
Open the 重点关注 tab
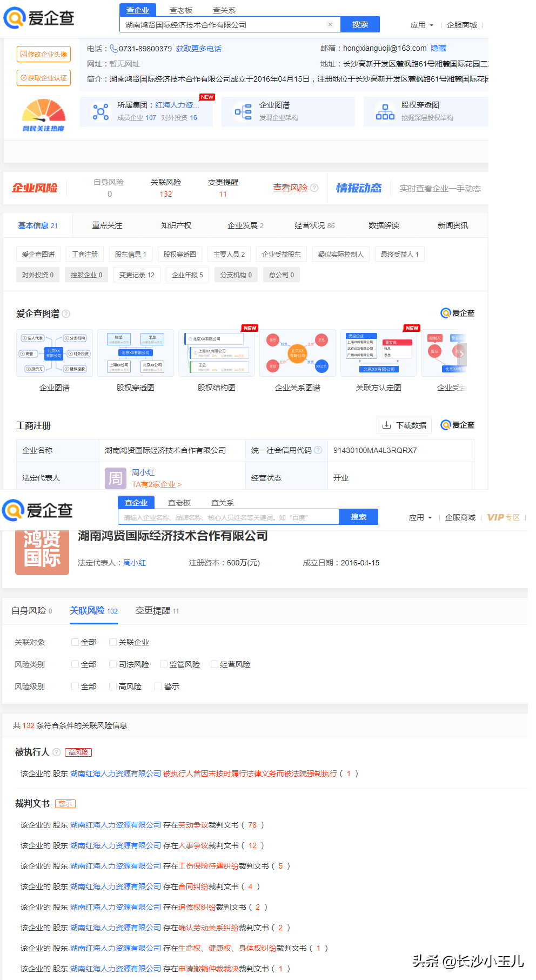[x=107, y=225]
